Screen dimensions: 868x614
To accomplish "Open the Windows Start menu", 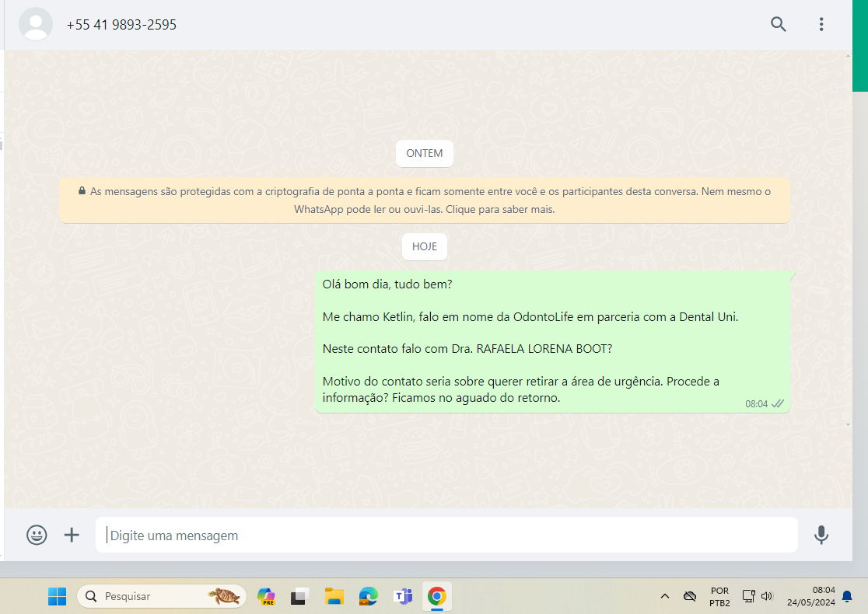I will click(x=57, y=596).
